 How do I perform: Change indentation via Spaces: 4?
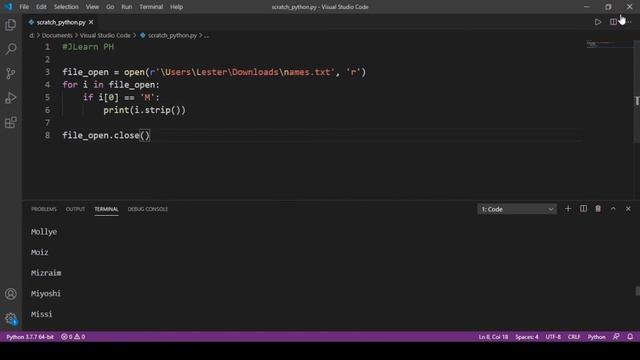click(x=527, y=337)
